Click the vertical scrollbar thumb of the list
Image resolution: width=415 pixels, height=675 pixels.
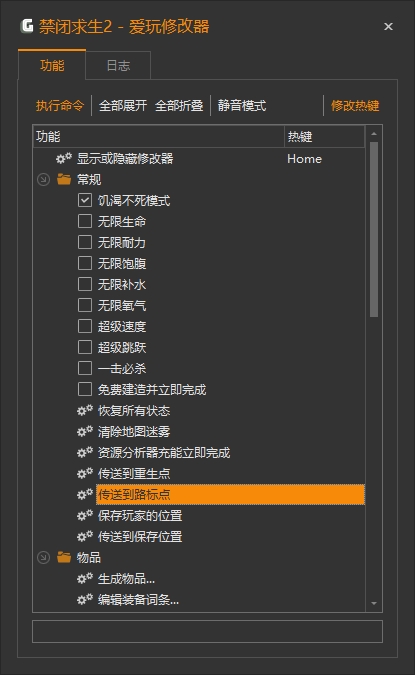[374, 229]
